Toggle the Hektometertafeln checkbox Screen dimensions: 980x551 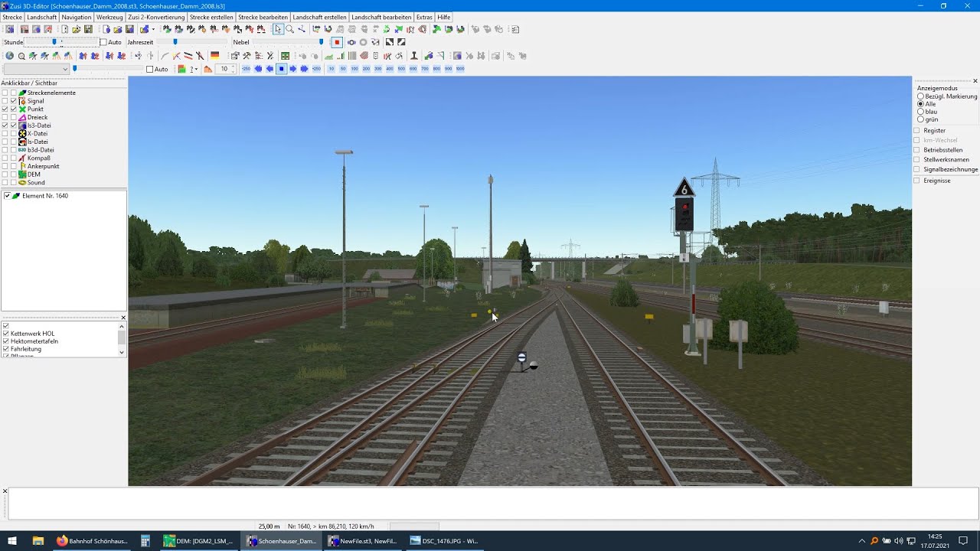click(x=6, y=341)
